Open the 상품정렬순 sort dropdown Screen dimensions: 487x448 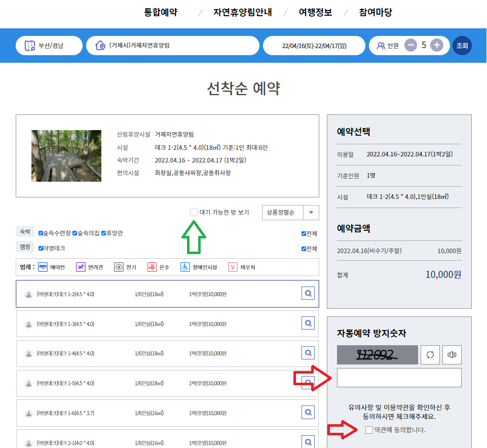290,213
